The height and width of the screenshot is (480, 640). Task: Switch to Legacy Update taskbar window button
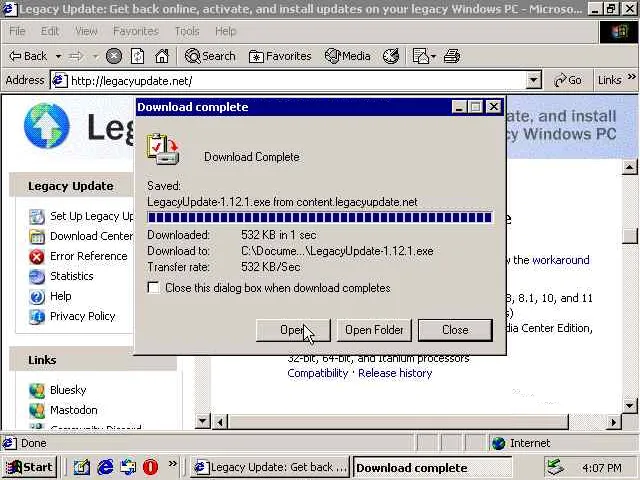click(x=270, y=467)
